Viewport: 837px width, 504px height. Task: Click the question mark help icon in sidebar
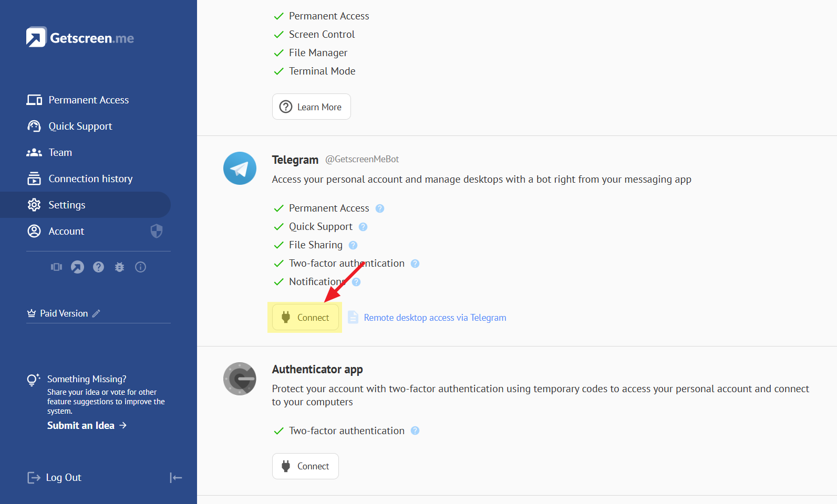pyautogui.click(x=98, y=267)
